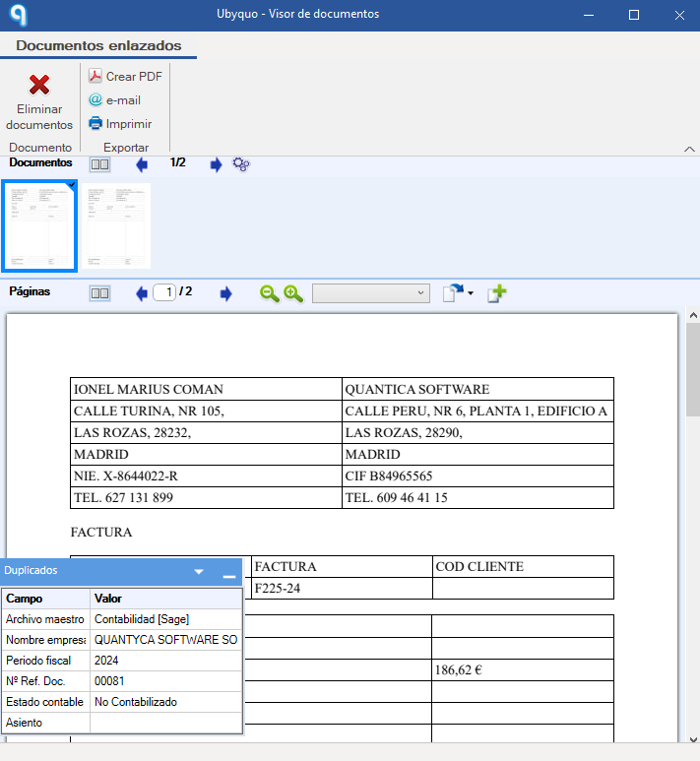The height and width of the screenshot is (761, 700).
Task: Click the Eliminar documentos red X icon
Action: [x=39, y=85]
